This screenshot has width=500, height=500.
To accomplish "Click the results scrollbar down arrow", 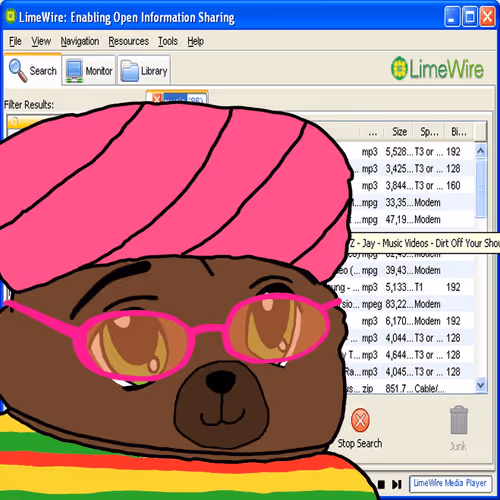I will (480, 385).
